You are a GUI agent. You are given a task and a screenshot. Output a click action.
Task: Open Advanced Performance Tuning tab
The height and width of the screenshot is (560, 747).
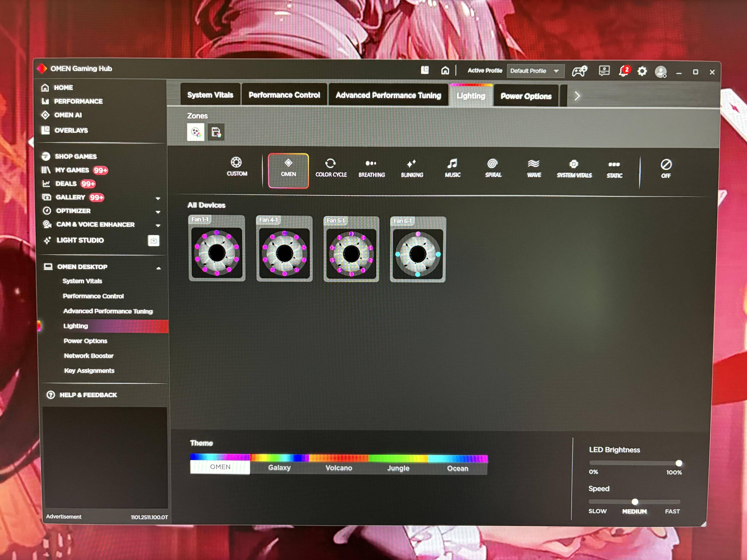[388, 95]
